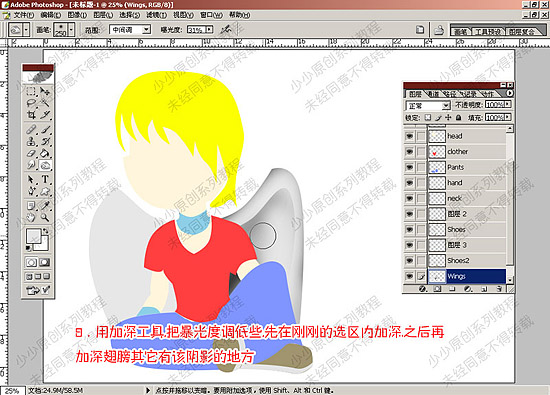Viewport: 550px width, 395px height.
Task: Toggle visibility of Shoes layer
Action: (409, 229)
